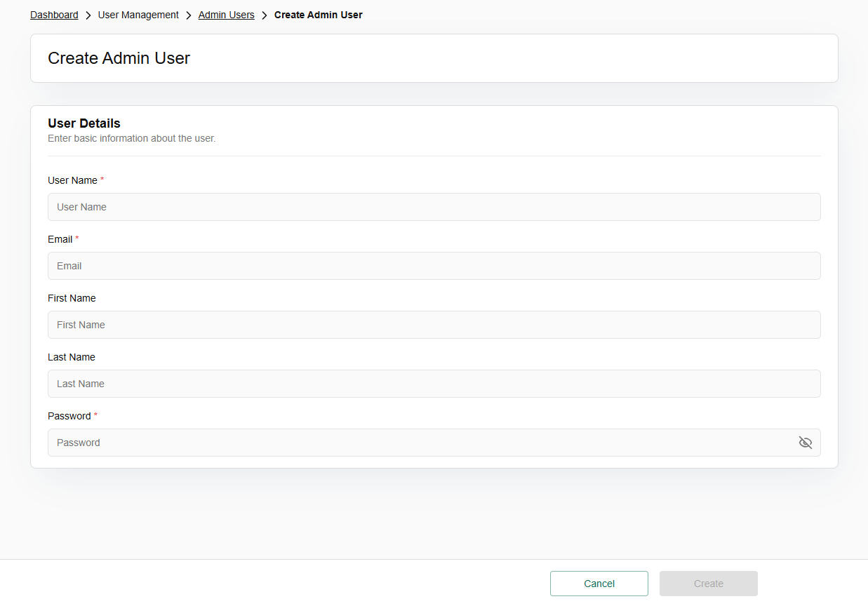Focus the User Name input field

click(x=434, y=207)
